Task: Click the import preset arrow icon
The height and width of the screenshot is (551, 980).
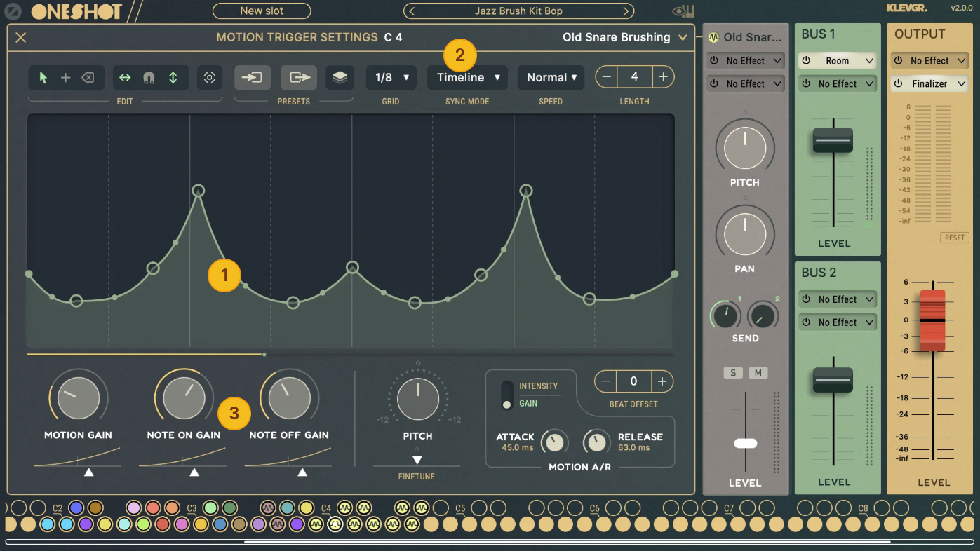Action: coord(252,78)
